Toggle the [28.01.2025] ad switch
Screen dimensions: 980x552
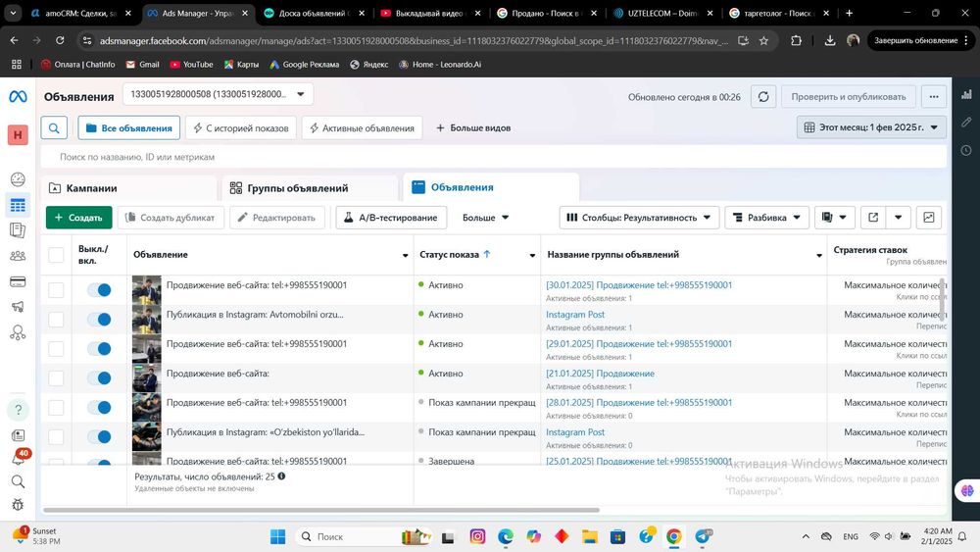coord(99,408)
